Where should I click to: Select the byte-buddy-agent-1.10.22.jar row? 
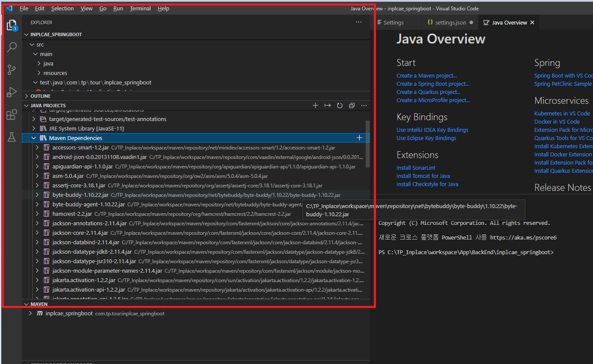196,204
